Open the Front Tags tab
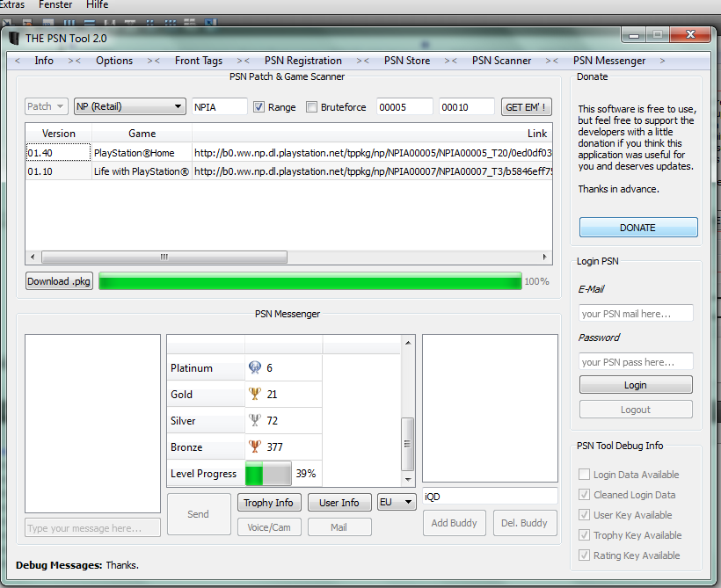Viewport: 721px width, 588px height. (199, 61)
